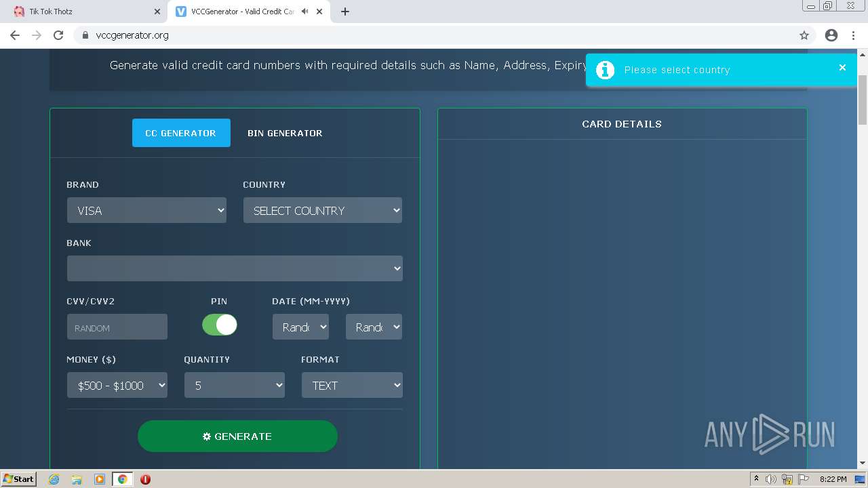This screenshot has height=488, width=868.
Task: Open a new browser tab
Action: (345, 12)
